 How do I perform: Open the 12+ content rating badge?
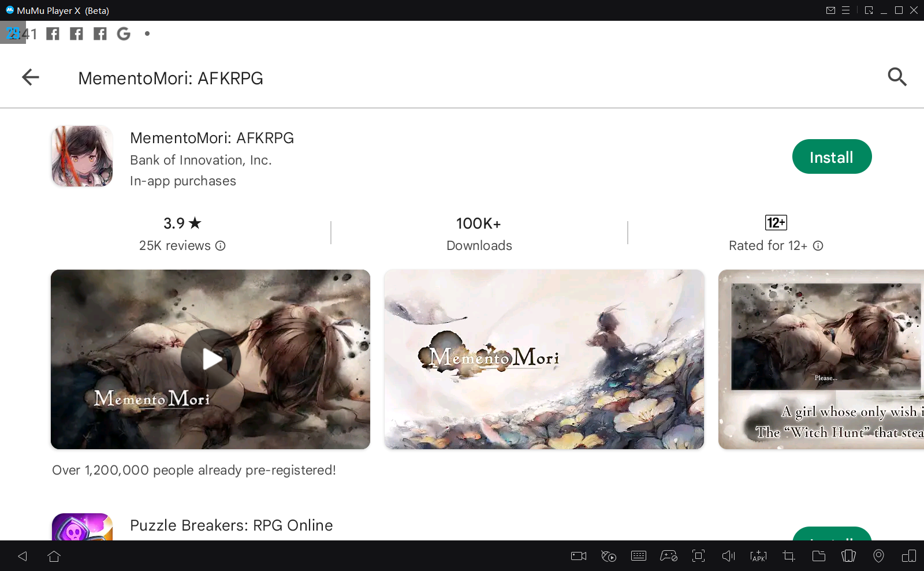coord(776,223)
